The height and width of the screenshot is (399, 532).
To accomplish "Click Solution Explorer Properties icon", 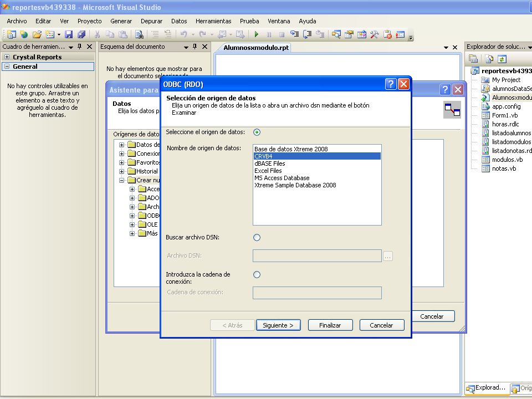I will pos(473,59).
